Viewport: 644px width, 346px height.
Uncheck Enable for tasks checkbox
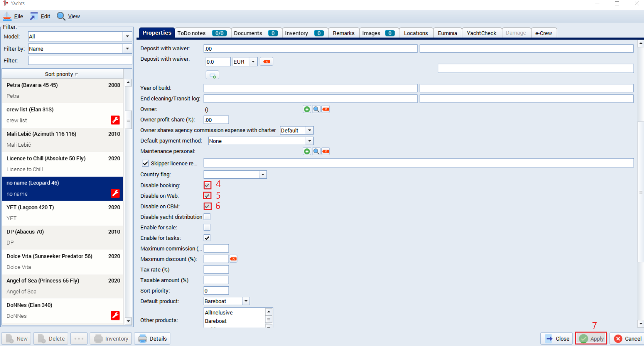pos(207,238)
